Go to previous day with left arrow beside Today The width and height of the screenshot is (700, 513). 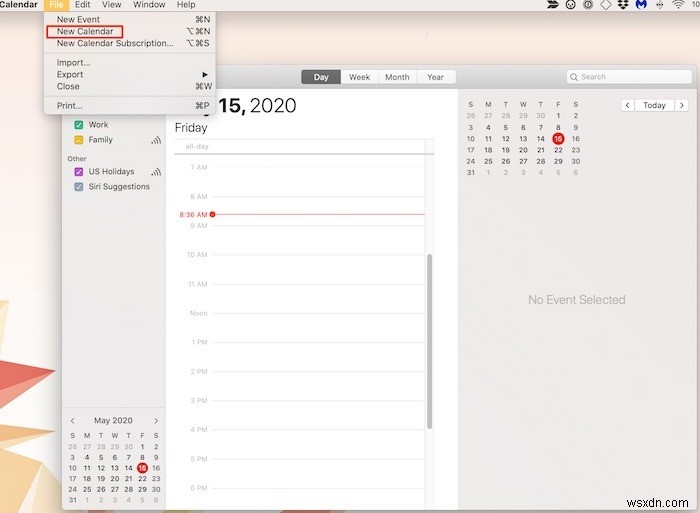627,105
